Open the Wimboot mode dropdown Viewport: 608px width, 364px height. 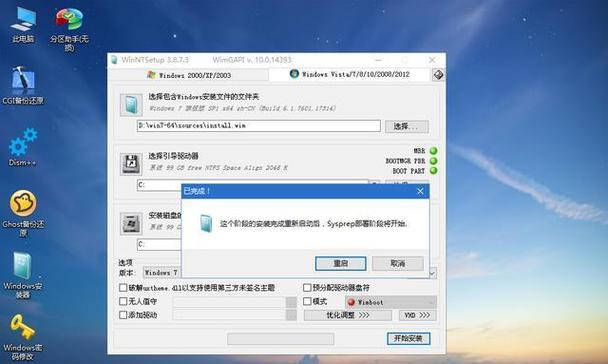391,302
